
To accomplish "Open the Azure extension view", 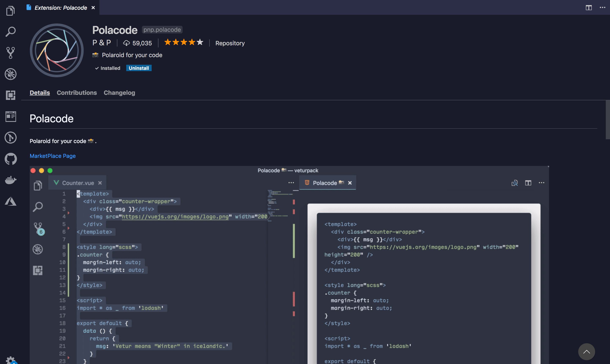I will click(10, 201).
